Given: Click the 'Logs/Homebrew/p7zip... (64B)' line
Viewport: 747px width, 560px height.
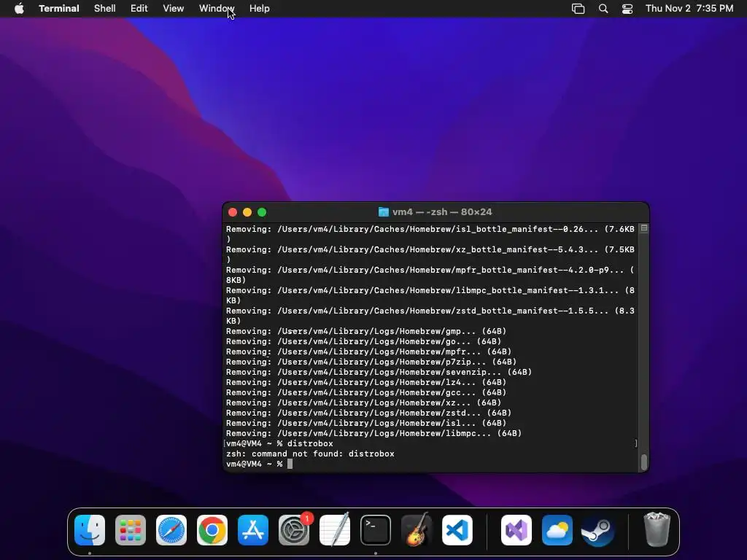Looking at the screenshot, I should 371,362.
